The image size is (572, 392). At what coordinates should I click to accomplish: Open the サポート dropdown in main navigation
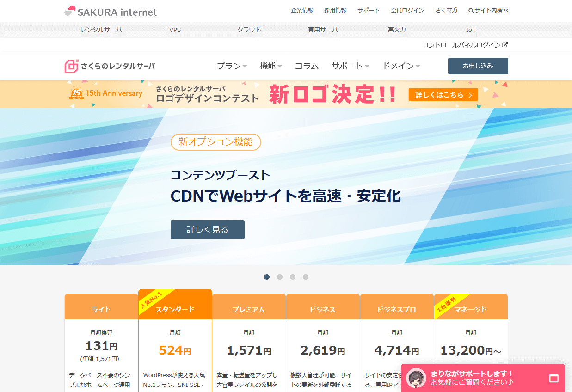click(x=350, y=66)
